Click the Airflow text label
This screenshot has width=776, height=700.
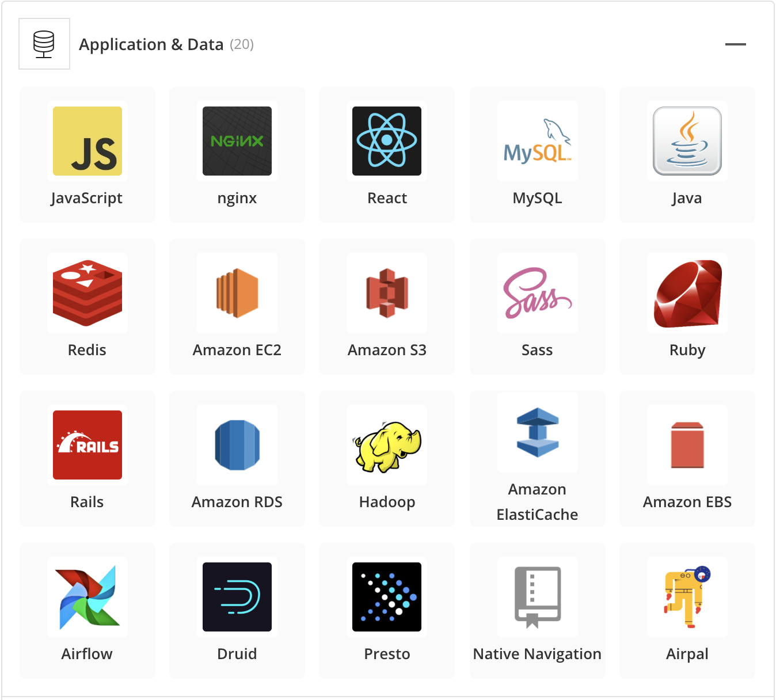pos(87,654)
